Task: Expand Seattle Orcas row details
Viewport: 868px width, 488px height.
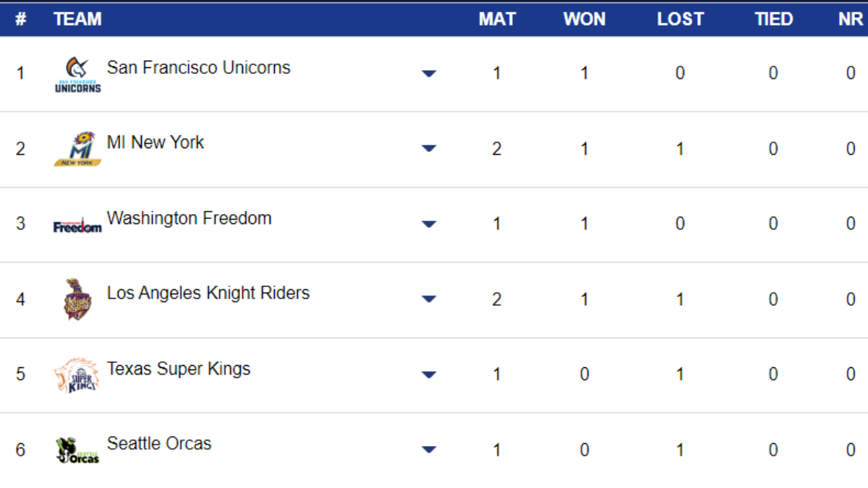Action: (429, 450)
